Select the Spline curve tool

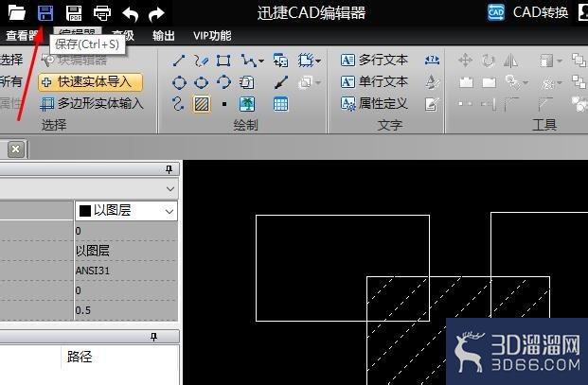pyautogui.click(x=178, y=104)
